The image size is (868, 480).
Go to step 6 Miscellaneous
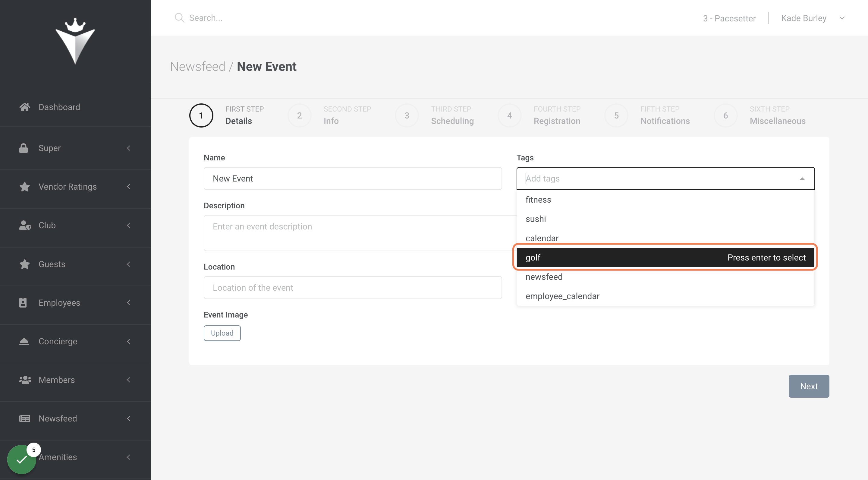[x=759, y=115]
